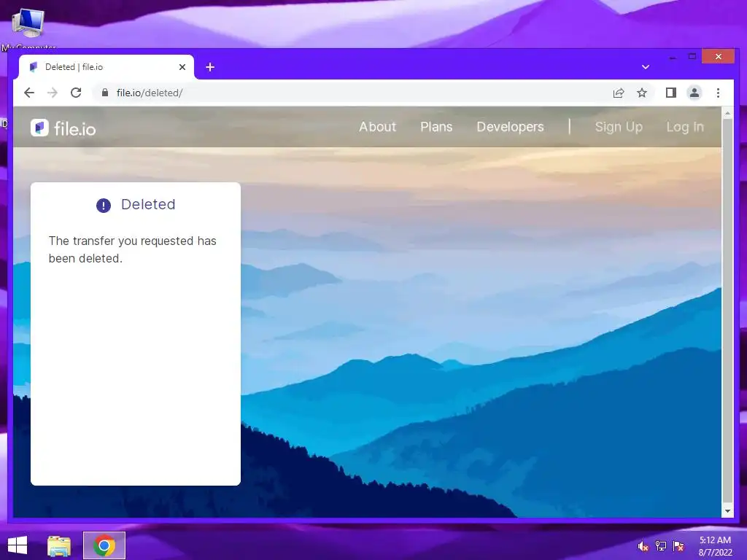Open the Windows Start menu
This screenshot has width=747, height=560.
click(18, 545)
